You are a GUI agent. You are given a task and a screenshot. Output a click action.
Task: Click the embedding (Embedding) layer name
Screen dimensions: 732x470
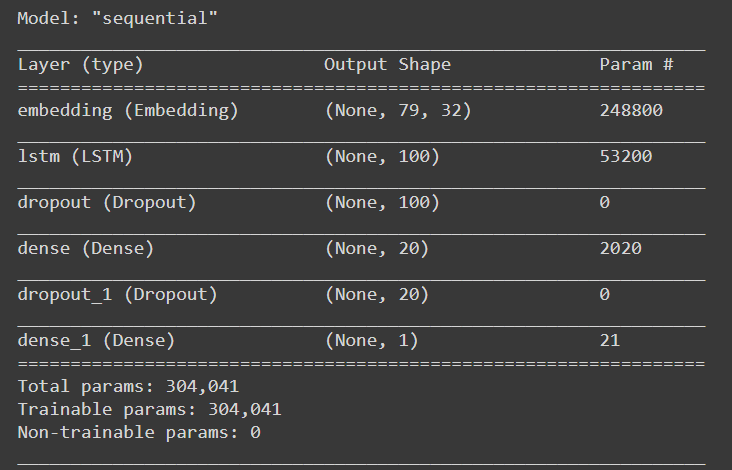pos(128,111)
